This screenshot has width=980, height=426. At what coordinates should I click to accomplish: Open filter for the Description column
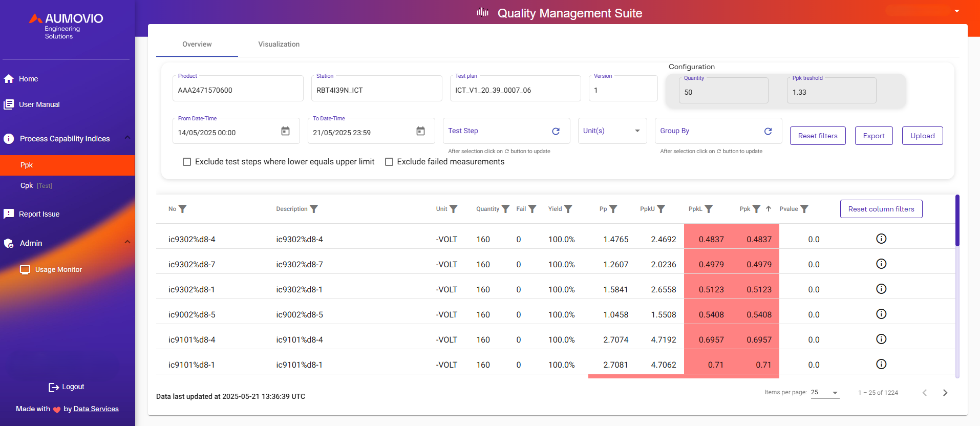314,209
